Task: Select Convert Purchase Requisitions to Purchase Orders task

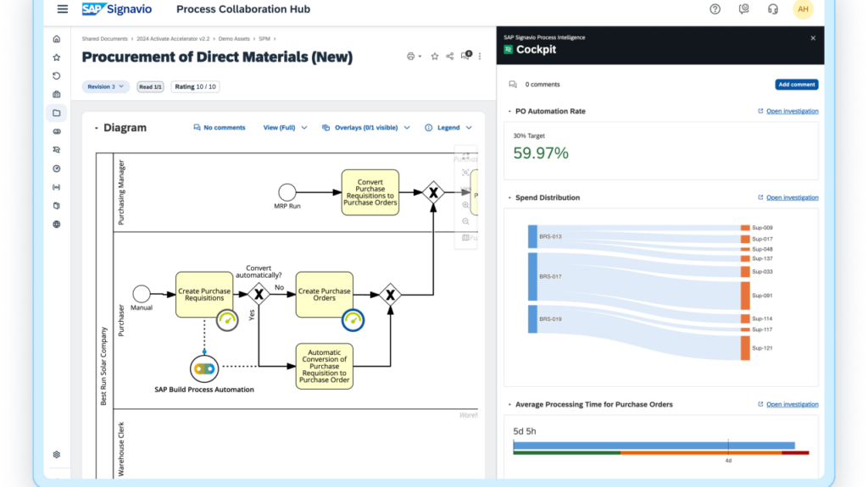Action: pyautogui.click(x=370, y=192)
